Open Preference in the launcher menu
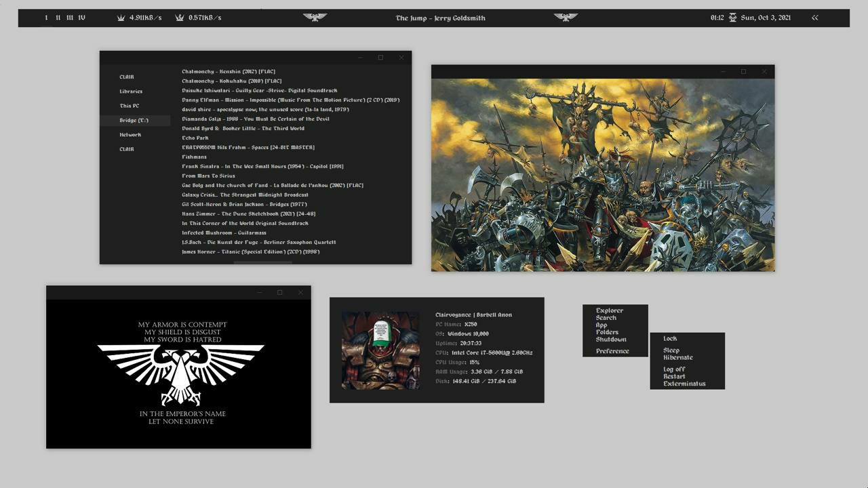Screen dimensions: 868x488 click(612, 351)
